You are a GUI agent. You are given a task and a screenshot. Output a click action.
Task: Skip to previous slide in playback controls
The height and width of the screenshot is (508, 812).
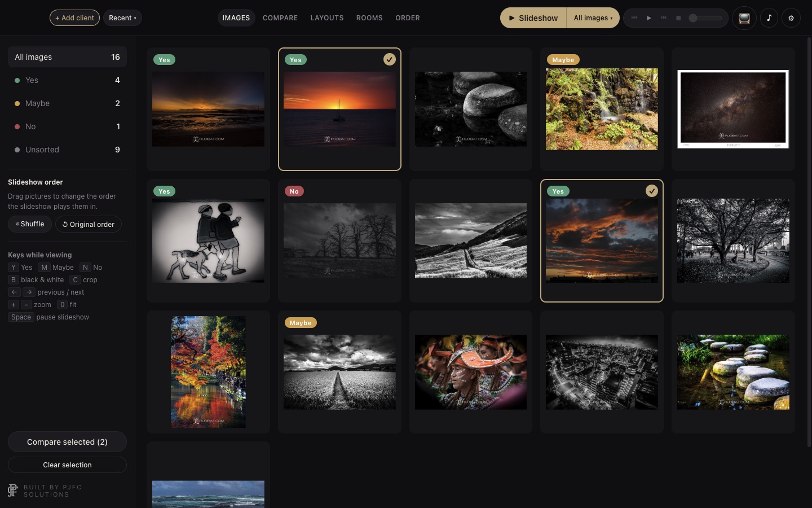click(x=634, y=18)
